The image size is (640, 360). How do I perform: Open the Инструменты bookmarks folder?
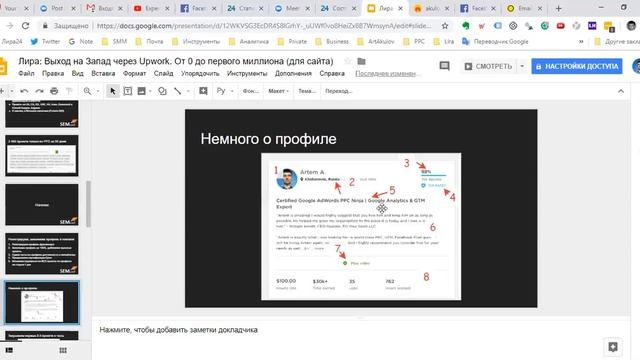pos(196,42)
